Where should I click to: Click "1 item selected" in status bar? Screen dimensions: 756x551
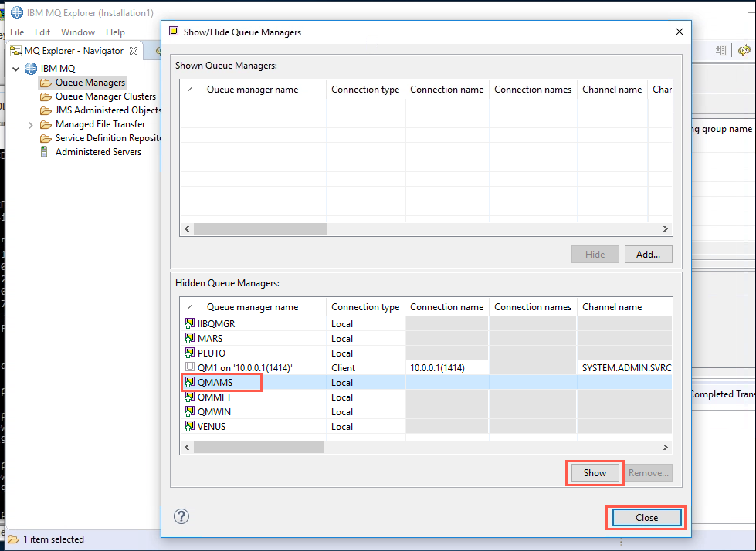pyautogui.click(x=53, y=539)
